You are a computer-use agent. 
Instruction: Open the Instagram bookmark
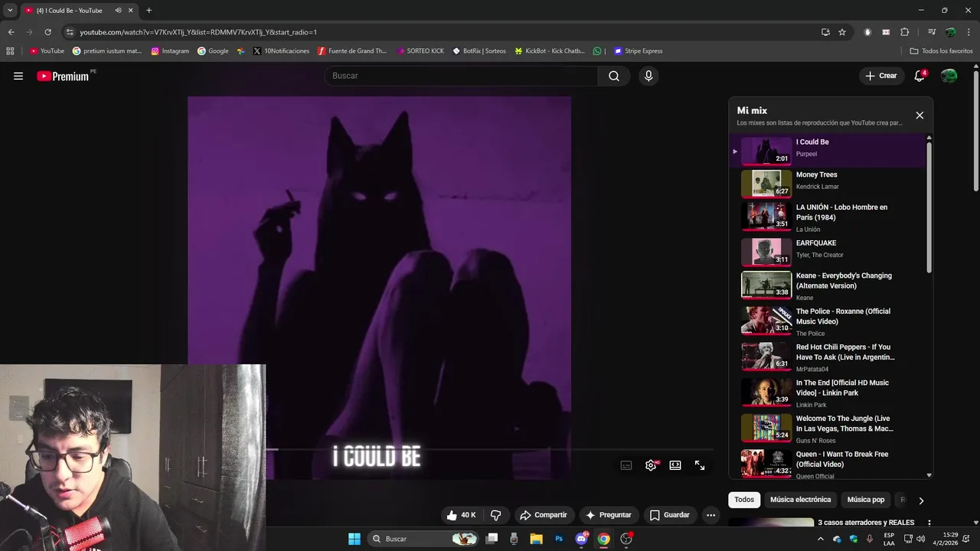[x=170, y=51]
